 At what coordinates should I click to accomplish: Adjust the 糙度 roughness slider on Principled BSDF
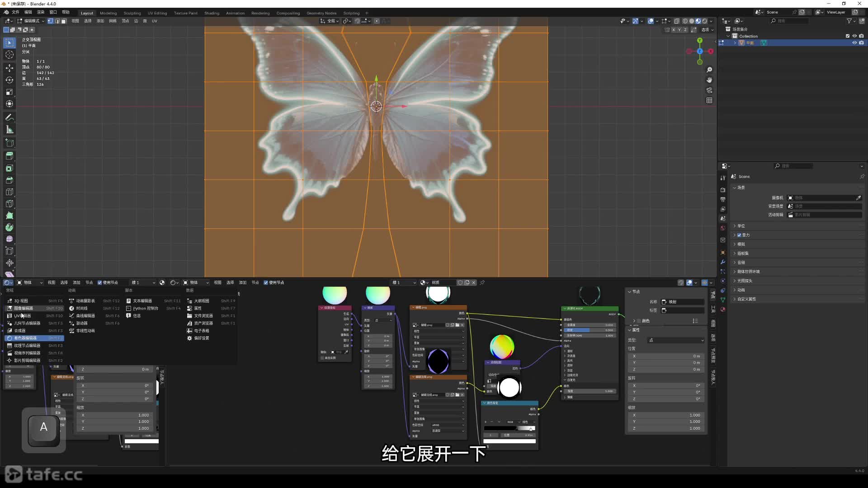[590, 330]
